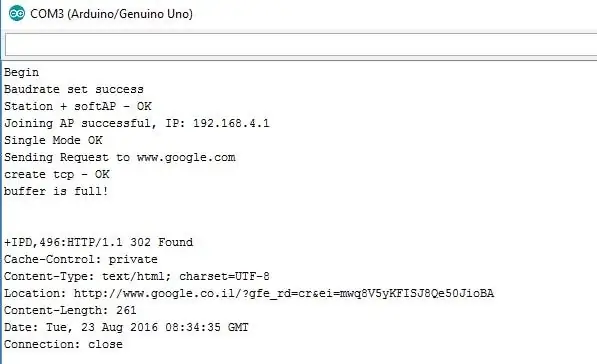The image size is (597, 364).
Task: Select the 'Single Mode OK' line
Action: 53,140
